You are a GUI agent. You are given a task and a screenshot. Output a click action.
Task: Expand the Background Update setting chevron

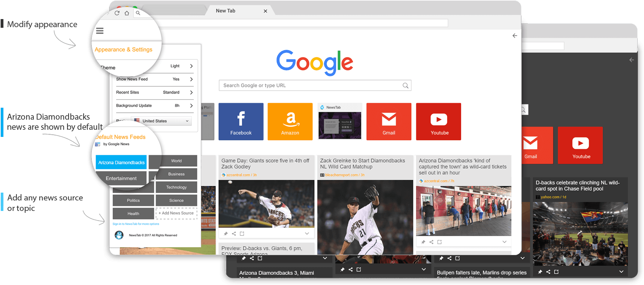191,106
